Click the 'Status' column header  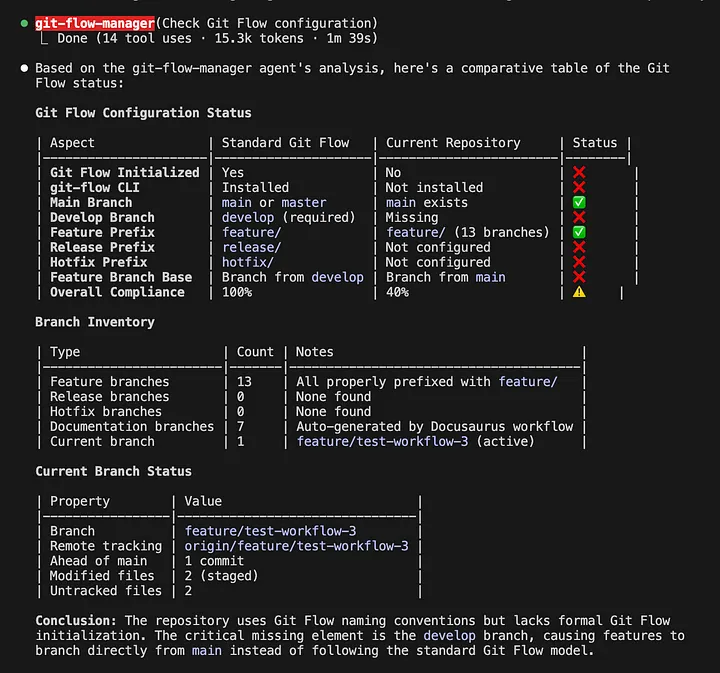tap(595, 143)
